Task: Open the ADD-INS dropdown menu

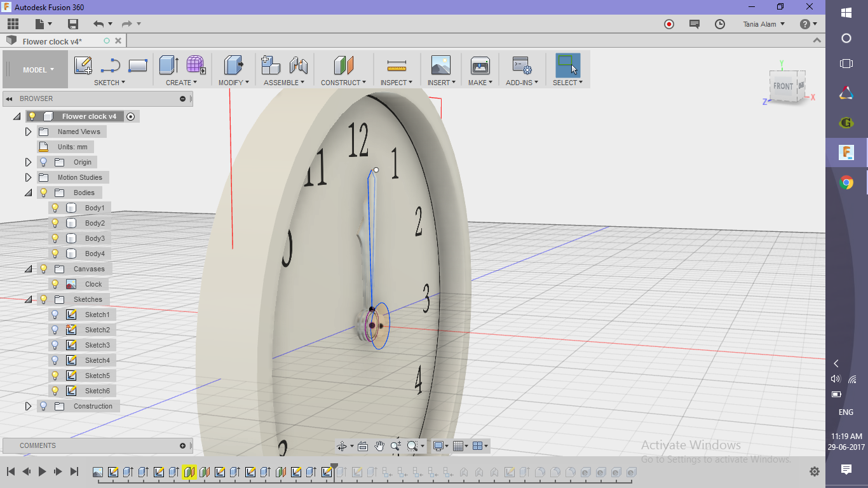Action: pyautogui.click(x=522, y=83)
